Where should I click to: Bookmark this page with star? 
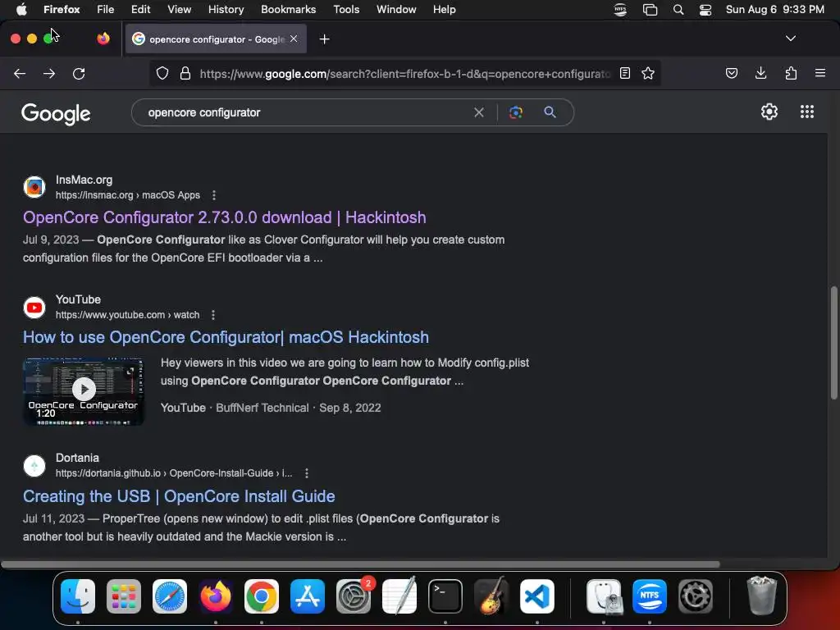(x=648, y=73)
